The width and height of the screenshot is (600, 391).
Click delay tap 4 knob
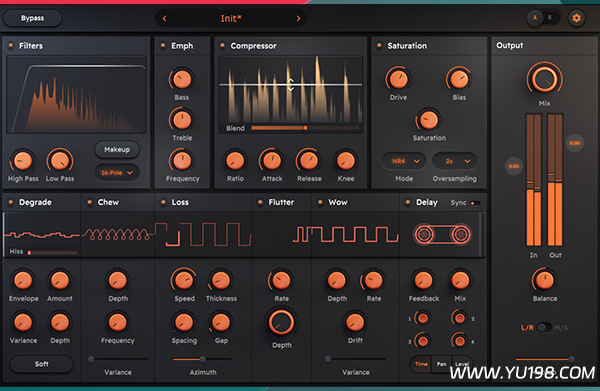460,340
